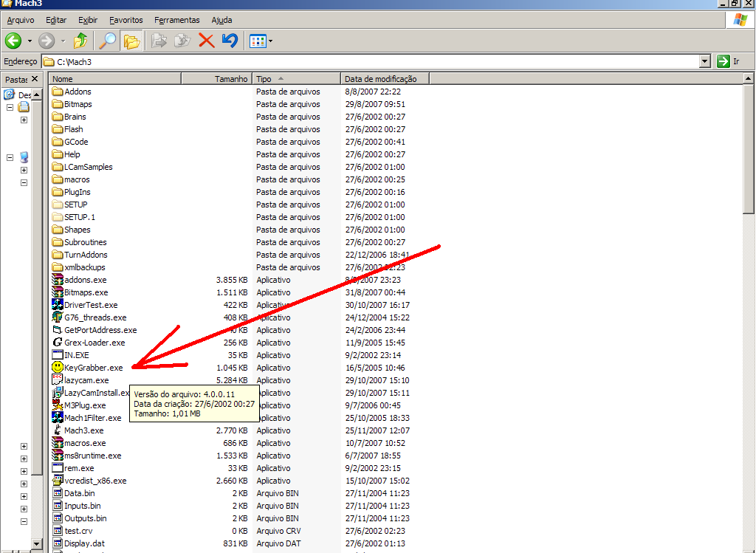
Task: Click the "Outputs.bin" file name
Action: (x=86, y=518)
